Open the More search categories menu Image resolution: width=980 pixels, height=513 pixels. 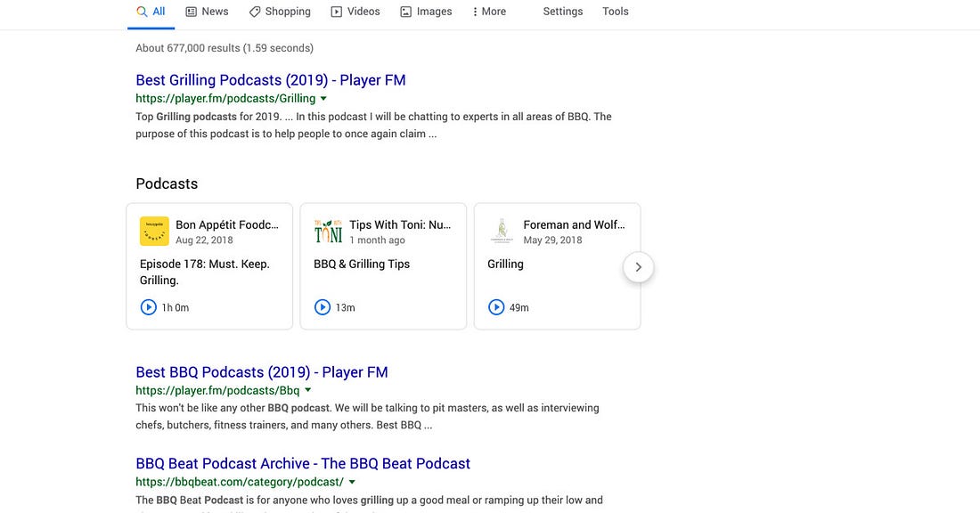[x=489, y=12]
